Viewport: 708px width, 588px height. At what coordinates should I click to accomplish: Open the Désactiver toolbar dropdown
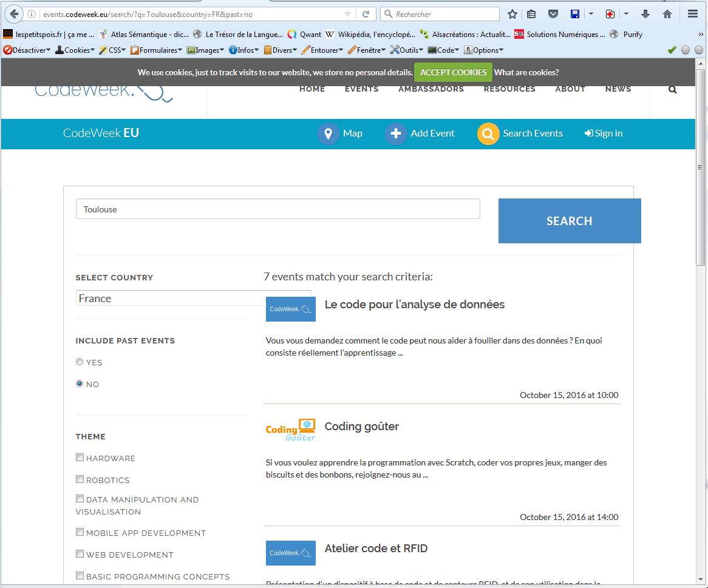coord(27,50)
